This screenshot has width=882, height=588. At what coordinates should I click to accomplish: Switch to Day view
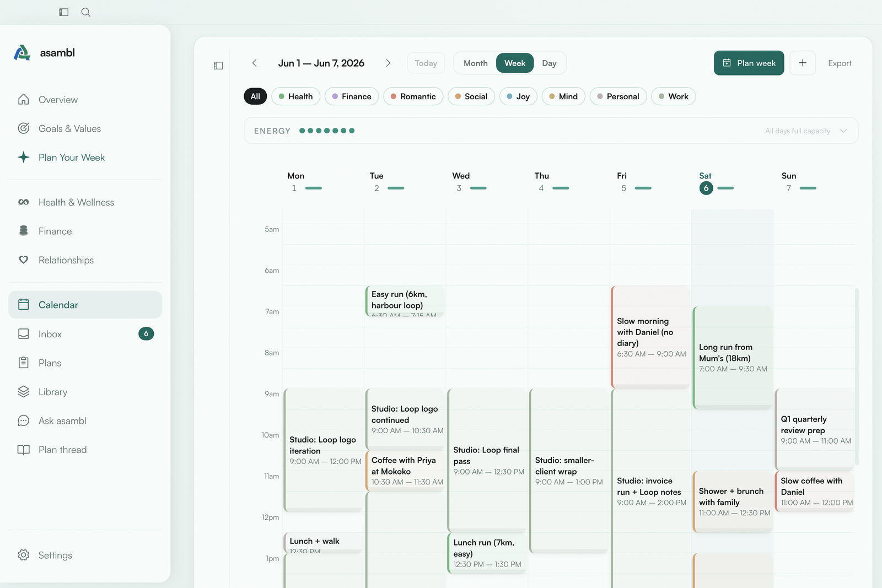[549, 63]
